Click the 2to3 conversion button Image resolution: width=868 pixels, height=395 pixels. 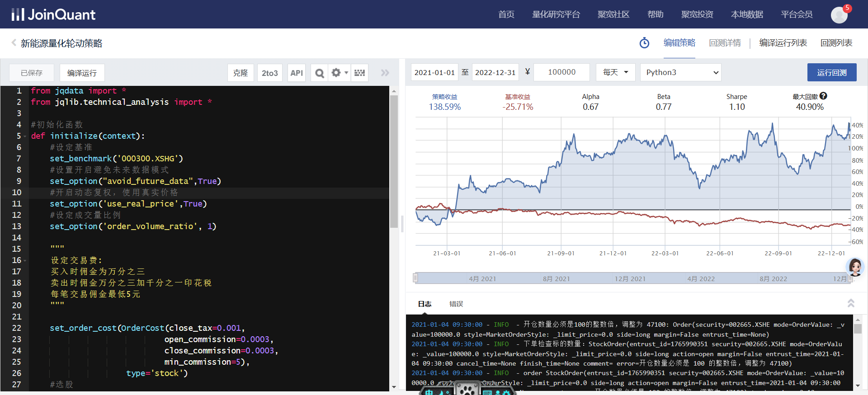[270, 73]
